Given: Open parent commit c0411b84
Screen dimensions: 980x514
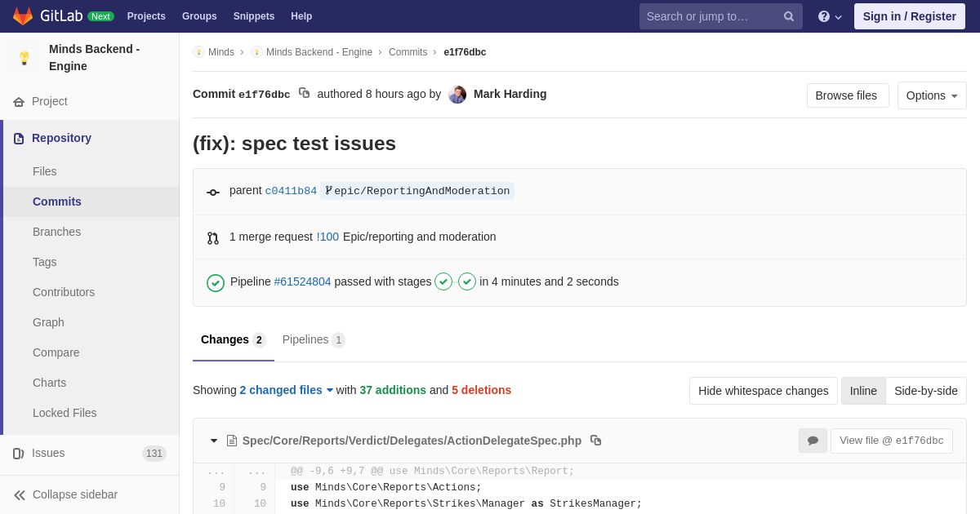Looking at the screenshot, I should 291,191.
